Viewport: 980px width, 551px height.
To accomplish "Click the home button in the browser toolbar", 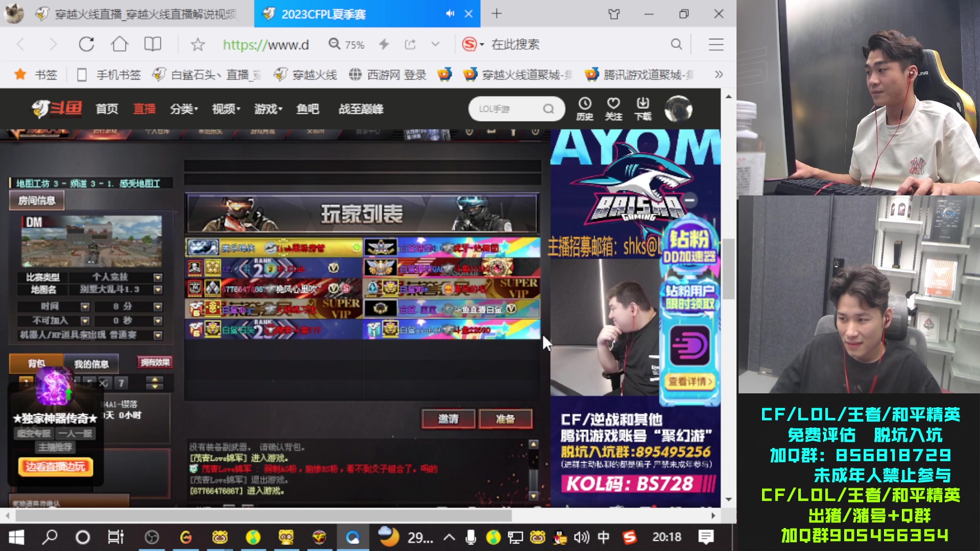I will point(119,44).
